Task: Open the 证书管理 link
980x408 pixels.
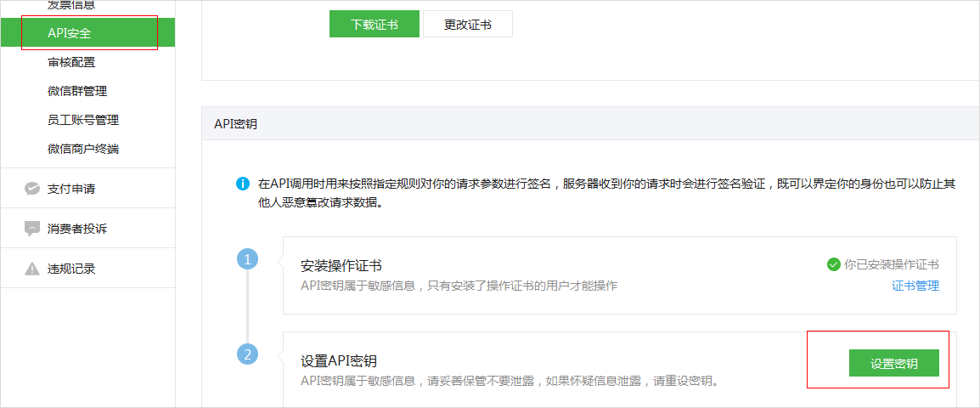Action: tap(915, 286)
